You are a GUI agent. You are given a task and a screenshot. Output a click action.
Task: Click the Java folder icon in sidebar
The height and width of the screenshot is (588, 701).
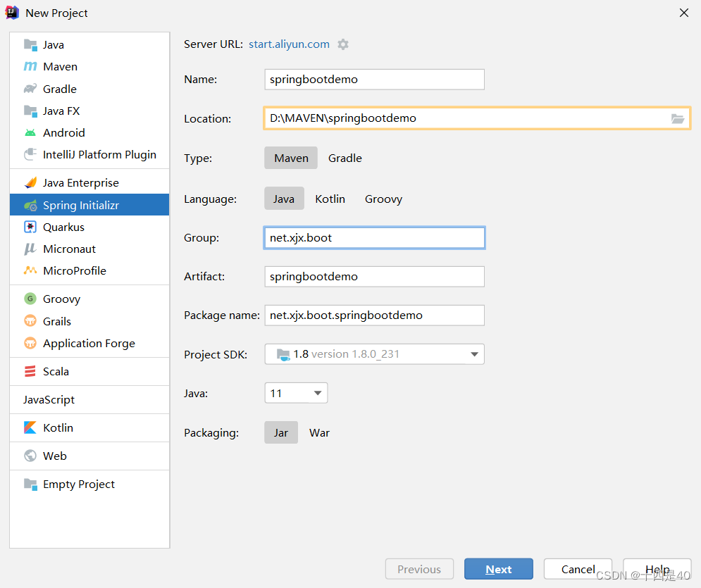[30, 44]
